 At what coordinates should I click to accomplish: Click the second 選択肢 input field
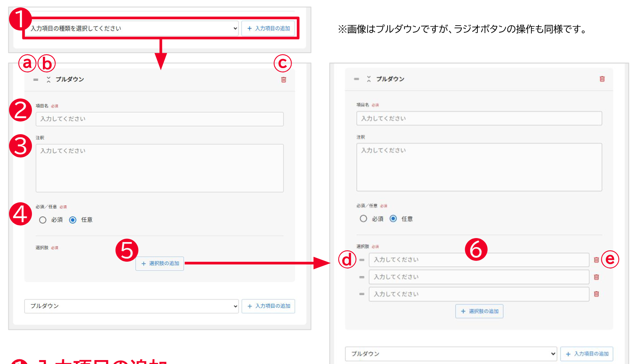(479, 277)
